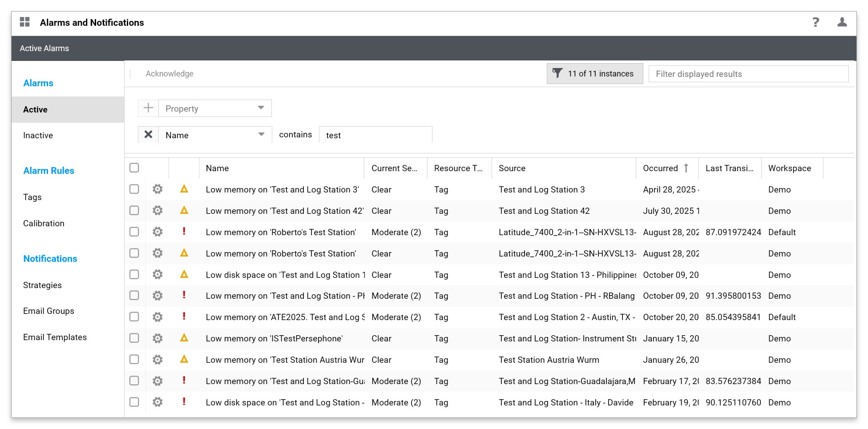The height and width of the screenshot is (429, 868).
Task: Check the Station 13 Philippines disk space row
Action: tap(134, 274)
